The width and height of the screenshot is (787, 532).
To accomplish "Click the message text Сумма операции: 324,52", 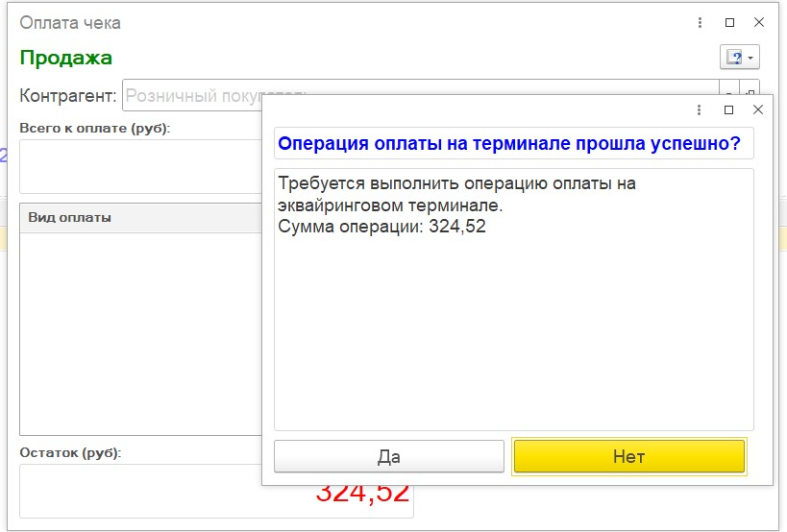I will coord(381,227).
